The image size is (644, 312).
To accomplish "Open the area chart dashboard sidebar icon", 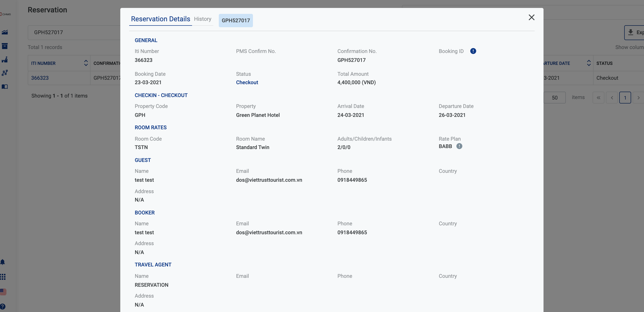I will [x=5, y=32].
